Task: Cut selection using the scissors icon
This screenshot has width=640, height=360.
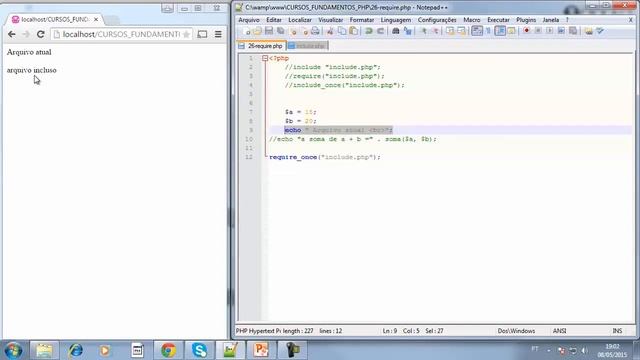Action: 330,31
